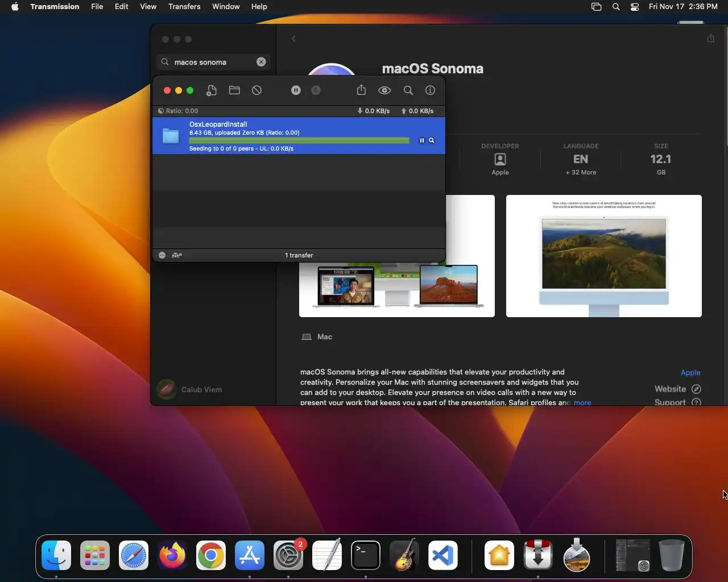
Task: Click the date and time in menu bar
Action: click(683, 6)
